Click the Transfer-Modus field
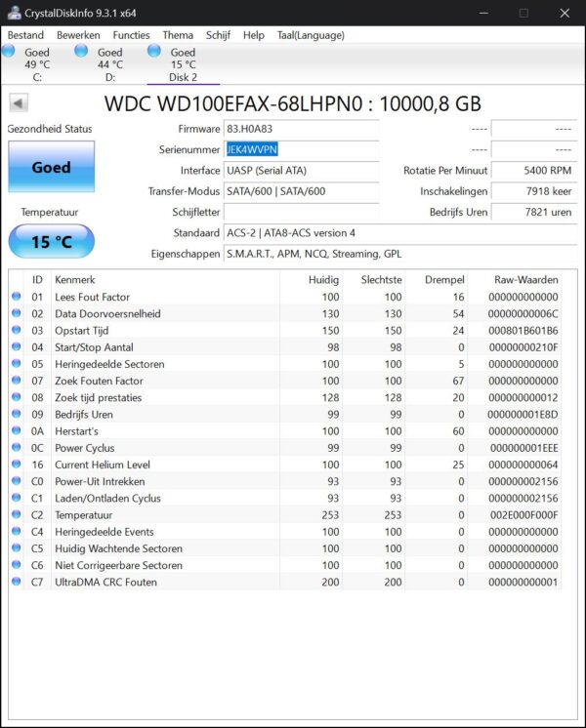586x728 pixels. [301, 191]
